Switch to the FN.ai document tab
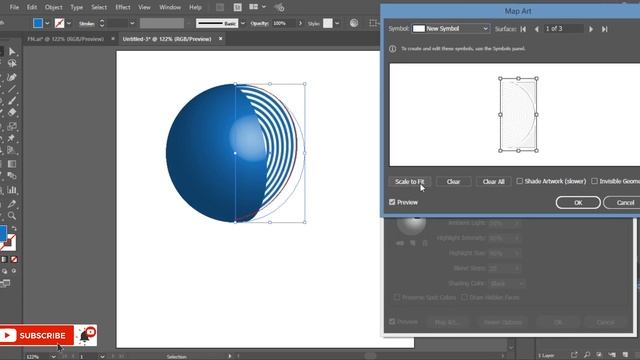 click(65, 39)
